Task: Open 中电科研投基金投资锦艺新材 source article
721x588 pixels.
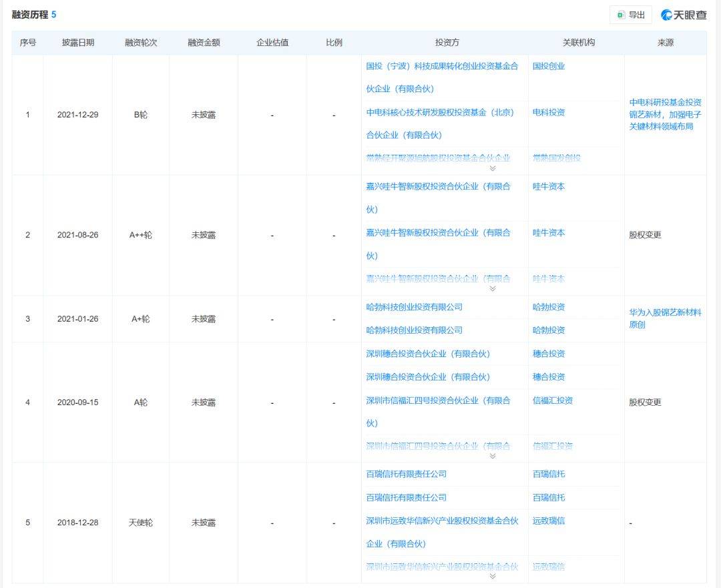Action: (x=665, y=114)
